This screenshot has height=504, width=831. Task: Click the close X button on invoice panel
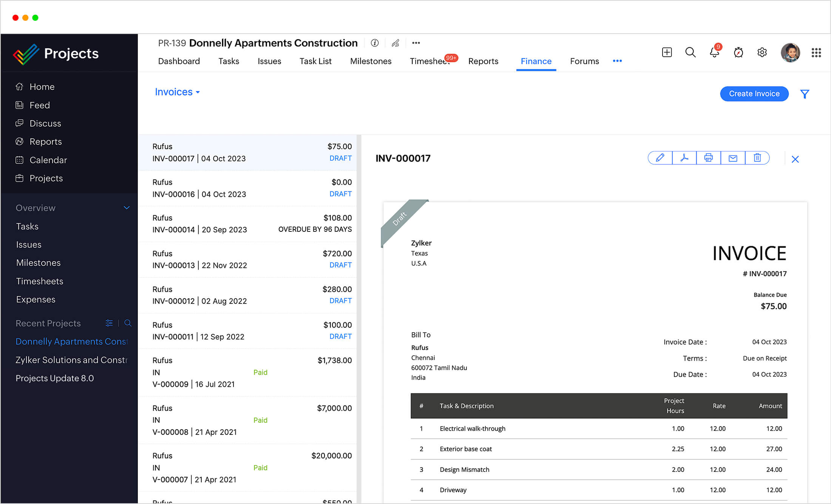tap(795, 159)
